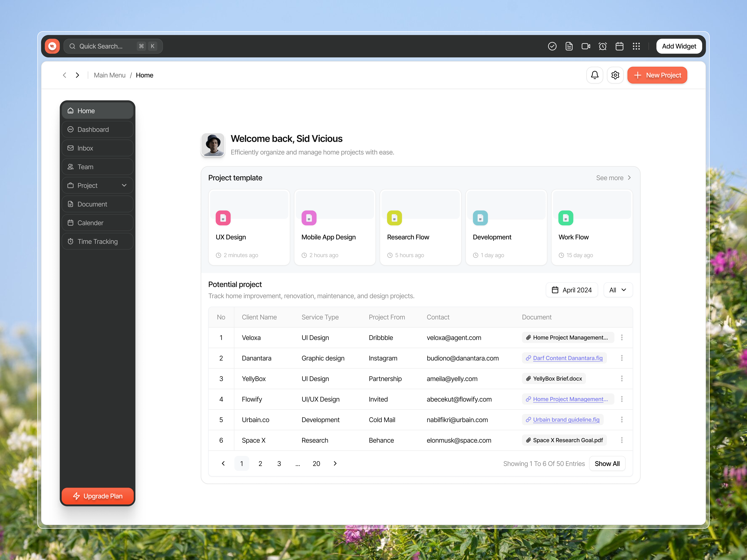
Task: Click the tasks checkmark icon in toolbar
Action: (552, 46)
